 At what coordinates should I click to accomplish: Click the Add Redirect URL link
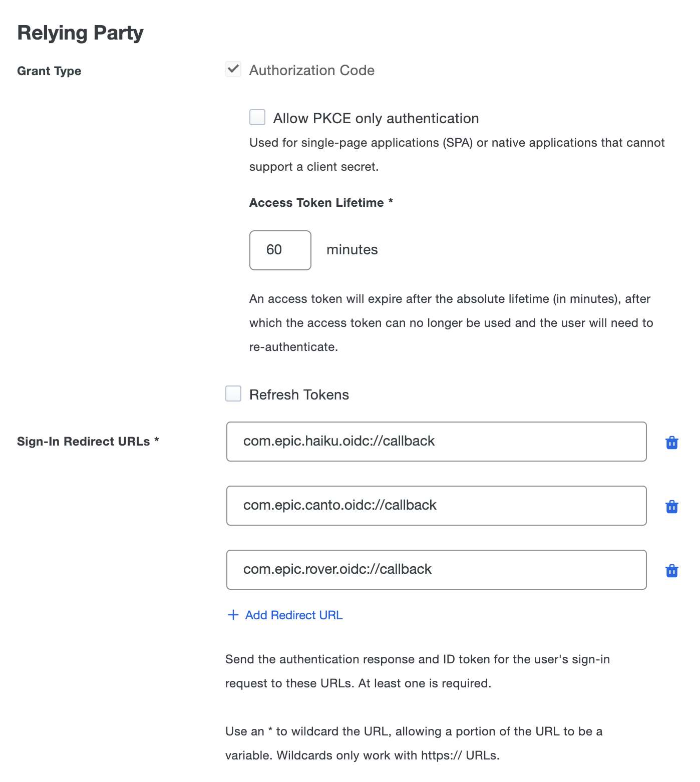[x=293, y=615]
